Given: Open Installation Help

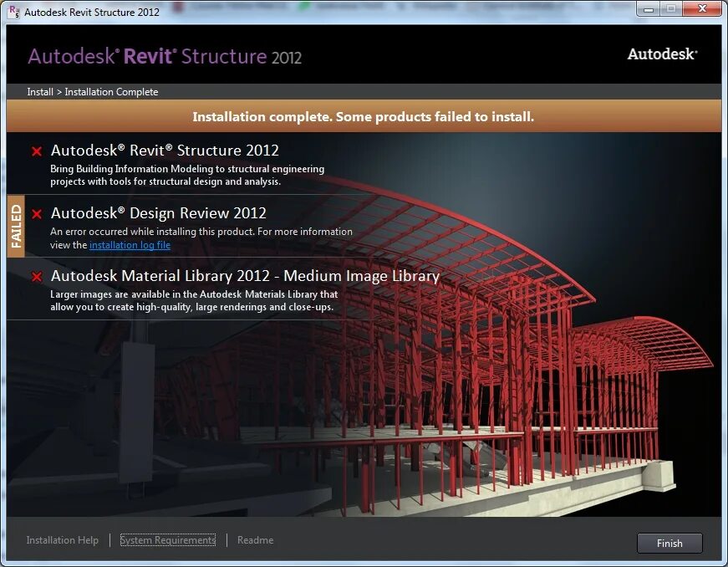Looking at the screenshot, I should click(62, 540).
